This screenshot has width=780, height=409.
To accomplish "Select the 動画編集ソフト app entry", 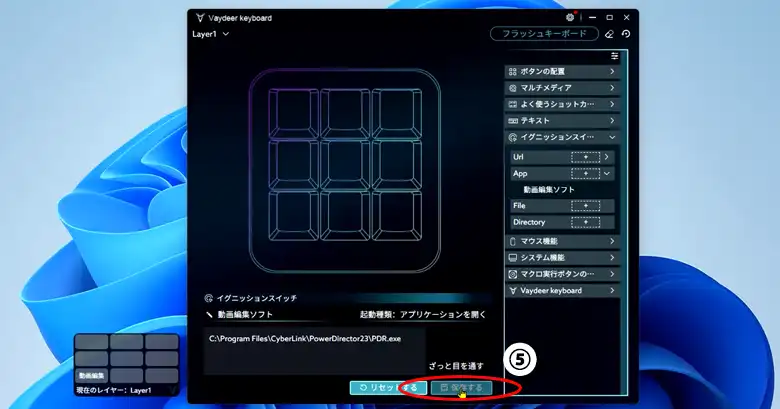I will pos(549,190).
